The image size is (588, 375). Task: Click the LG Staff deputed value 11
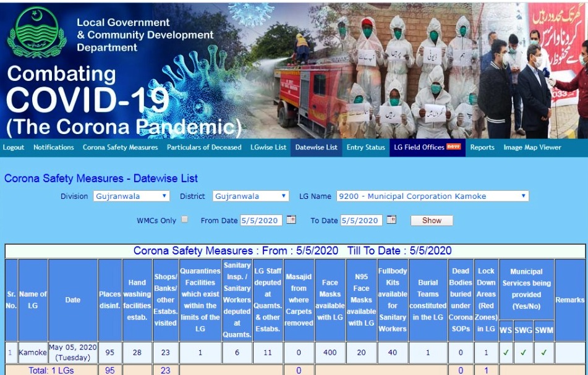[x=268, y=353]
